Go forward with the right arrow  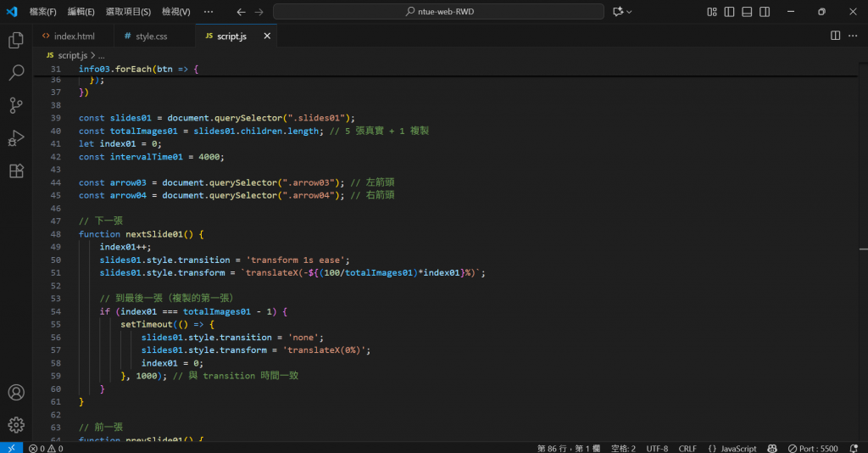[x=259, y=12]
